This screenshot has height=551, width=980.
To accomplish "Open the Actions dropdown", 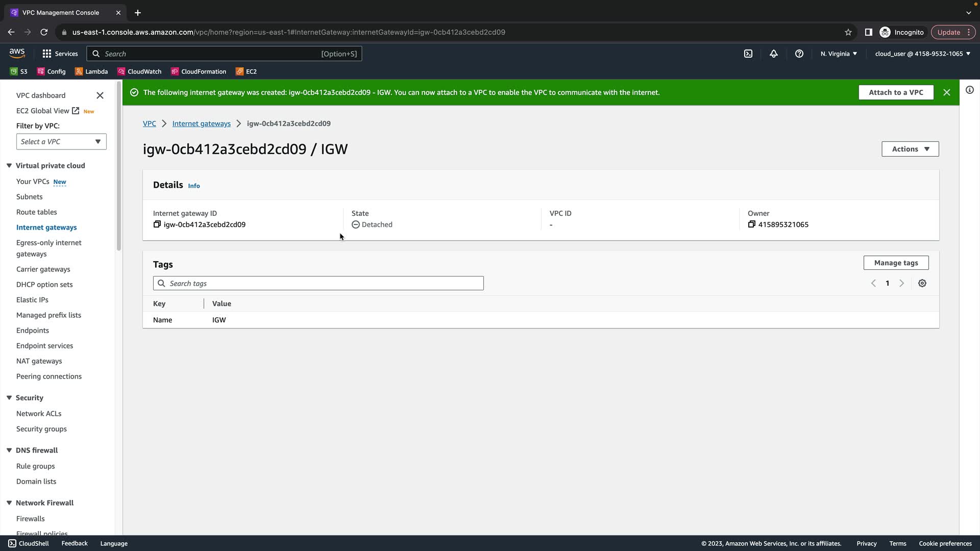I will click(910, 149).
